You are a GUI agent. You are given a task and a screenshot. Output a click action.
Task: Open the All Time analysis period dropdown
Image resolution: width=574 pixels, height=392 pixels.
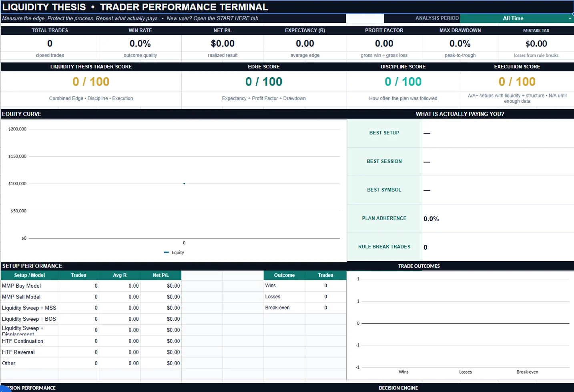click(570, 18)
